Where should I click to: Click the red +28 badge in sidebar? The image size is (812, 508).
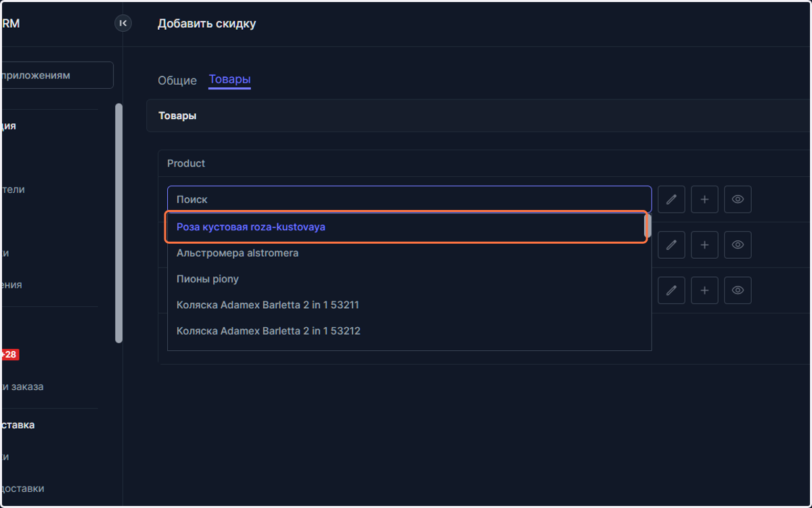(x=9, y=354)
